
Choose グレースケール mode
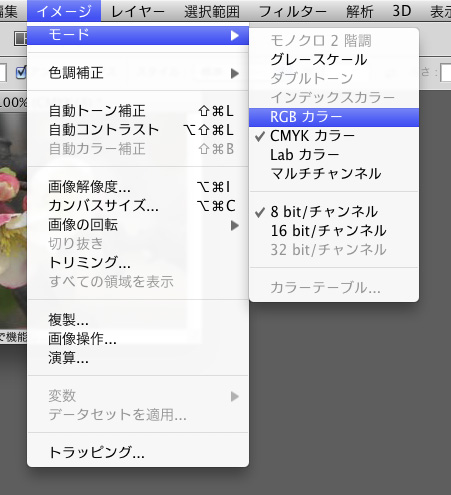(334, 60)
